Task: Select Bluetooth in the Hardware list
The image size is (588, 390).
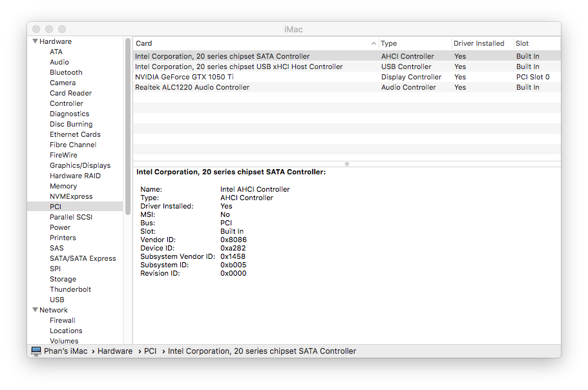Action: tap(66, 72)
